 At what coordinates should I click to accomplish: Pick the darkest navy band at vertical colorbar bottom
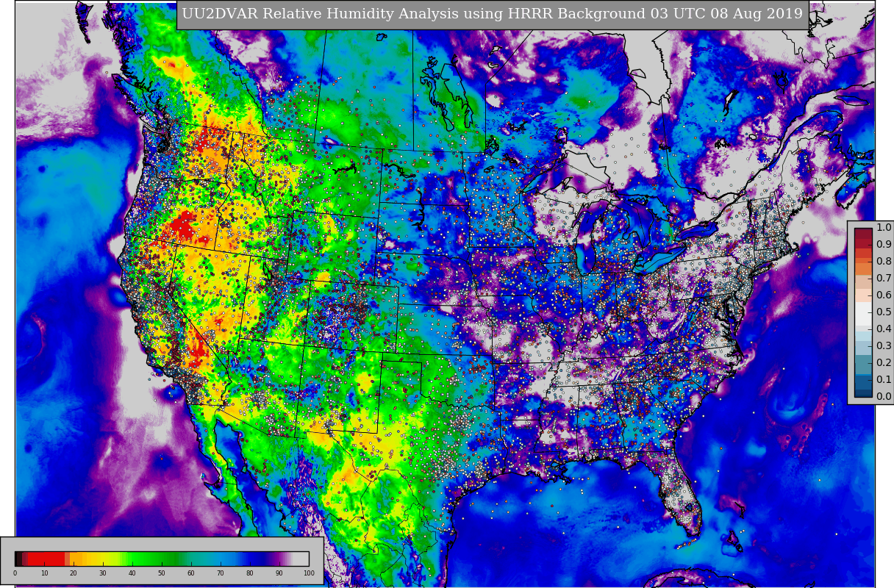tap(863, 393)
